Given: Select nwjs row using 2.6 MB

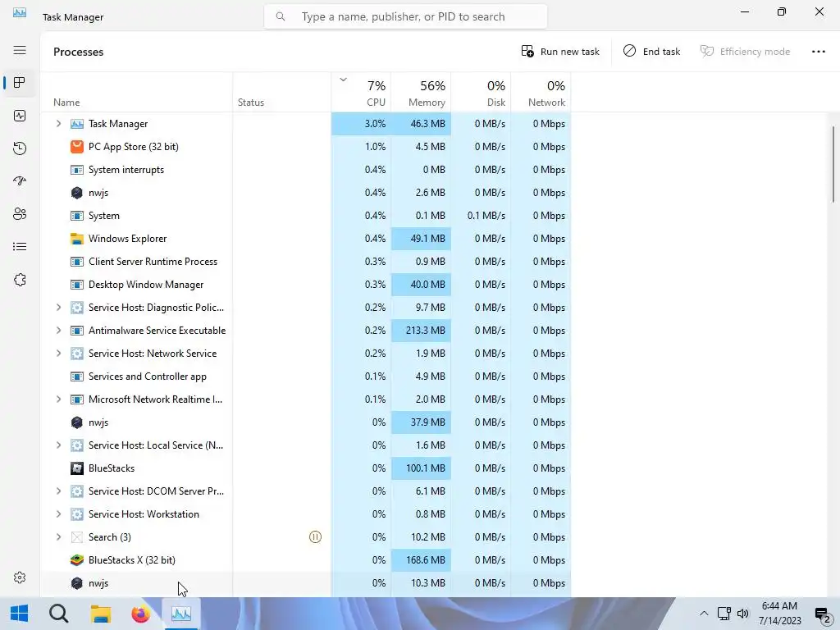Looking at the screenshot, I should 305,193.
